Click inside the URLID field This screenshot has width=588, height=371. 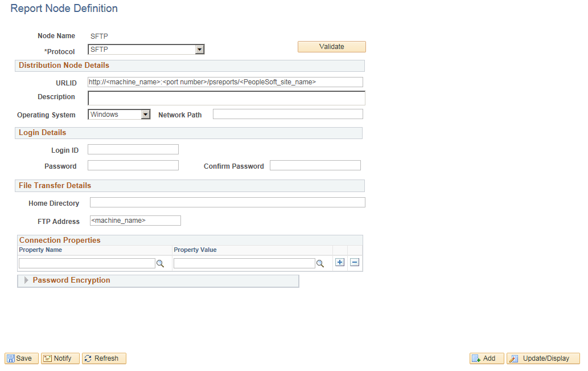[226, 81]
